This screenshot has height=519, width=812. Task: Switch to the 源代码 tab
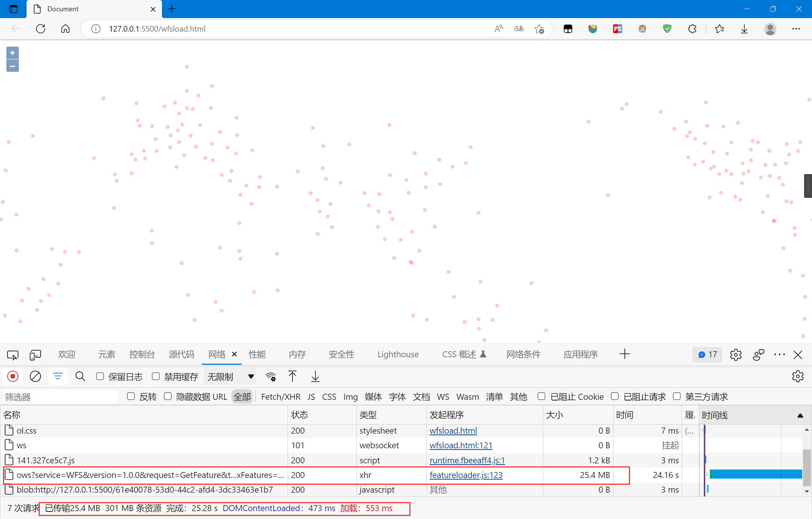[x=182, y=355]
